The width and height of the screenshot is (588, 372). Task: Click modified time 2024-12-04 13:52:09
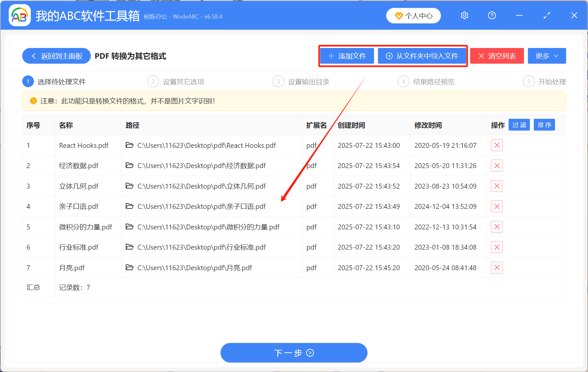[446, 207]
